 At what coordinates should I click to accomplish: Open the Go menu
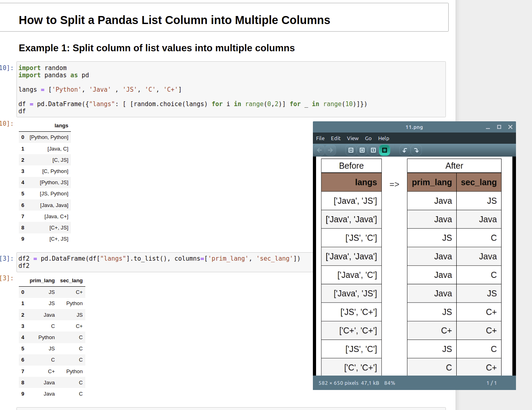click(368, 138)
